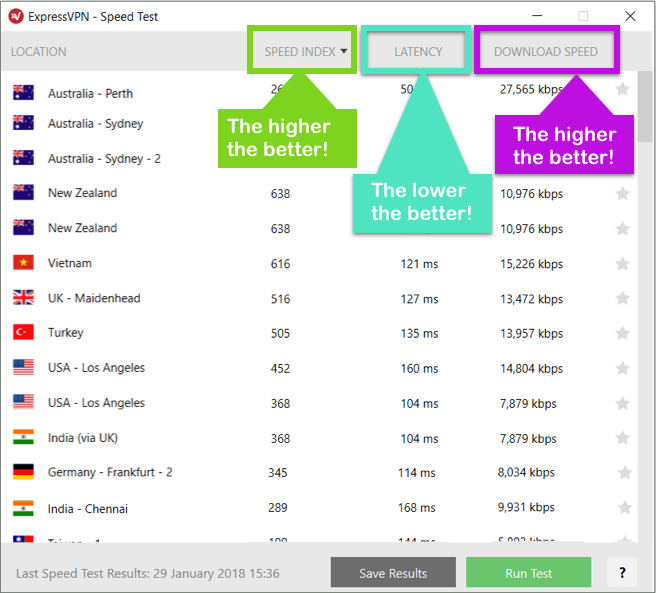This screenshot has height=593, width=656.
Task: Sort by the DOWNLOAD SPEED column header
Action: 546,51
